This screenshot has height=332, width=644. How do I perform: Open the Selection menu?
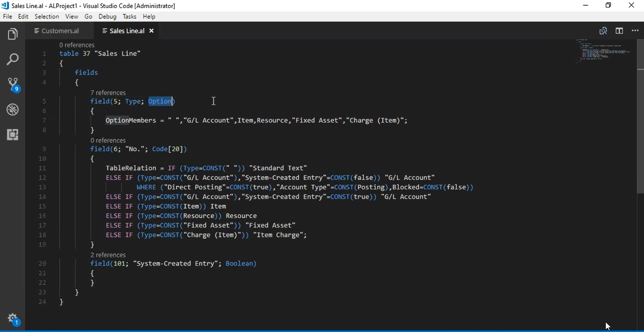click(x=47, y=16)
